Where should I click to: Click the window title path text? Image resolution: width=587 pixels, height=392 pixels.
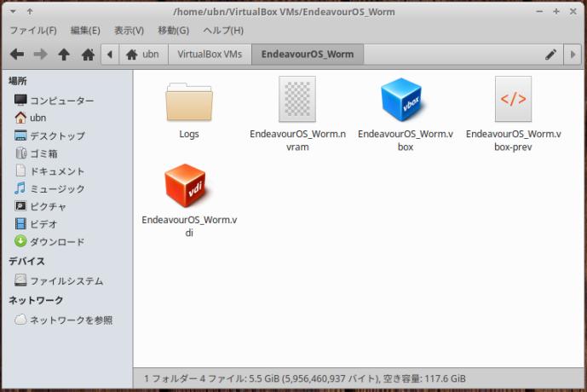(284, 12)
